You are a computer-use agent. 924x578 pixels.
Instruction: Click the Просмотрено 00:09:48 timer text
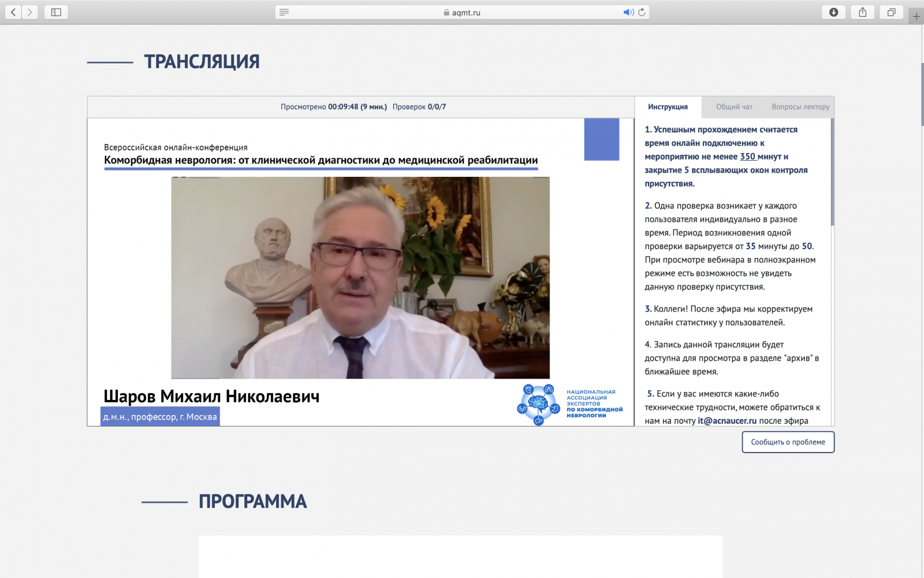(x=334, y=107)
